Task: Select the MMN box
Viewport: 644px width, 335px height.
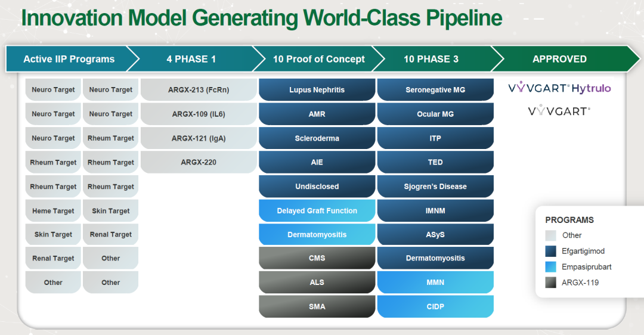Action: [x=435, y=283]
